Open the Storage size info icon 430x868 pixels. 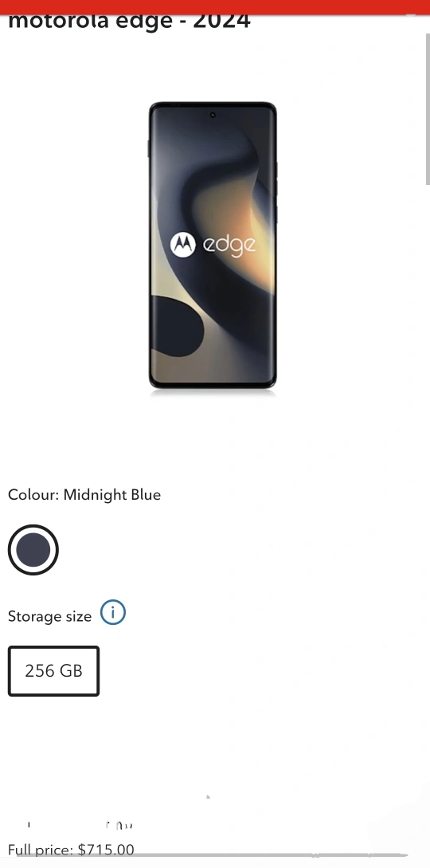(113, 613)
